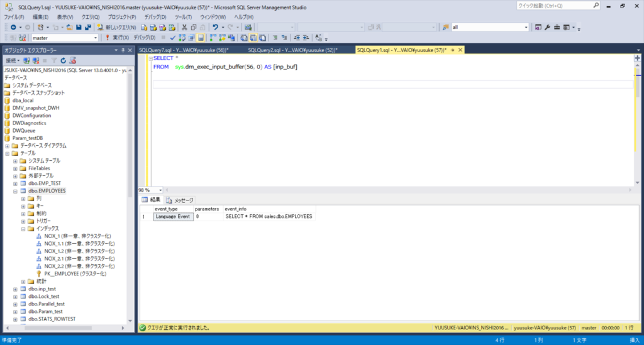644x345 pixels.
Task: Open the ファイル(F) menu
Action: tap(14, 17)
